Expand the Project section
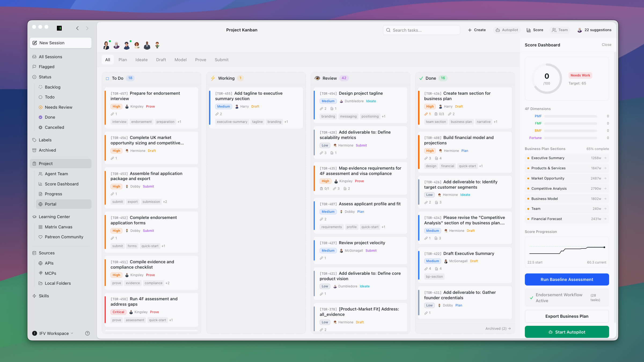 click(61, 164)
